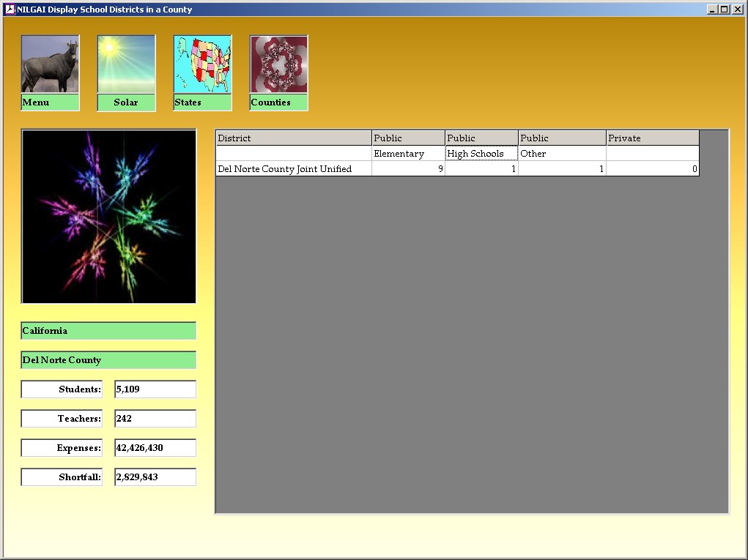Select the High Schools subheader cell

[x=481, y=154]
